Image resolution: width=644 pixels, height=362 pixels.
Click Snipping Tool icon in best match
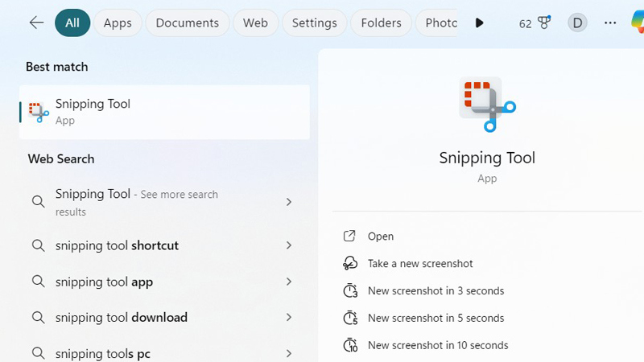click(x=39, y=112)
